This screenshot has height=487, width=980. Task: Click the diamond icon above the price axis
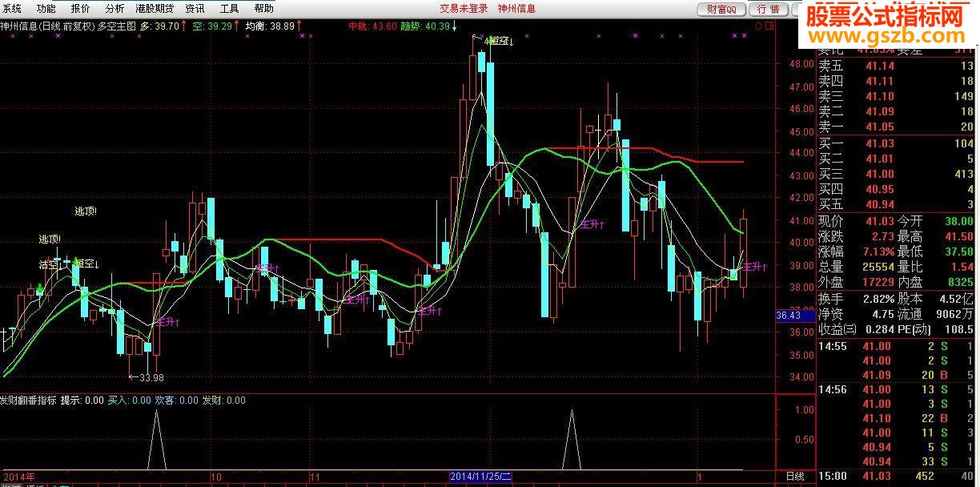[758, 26]
